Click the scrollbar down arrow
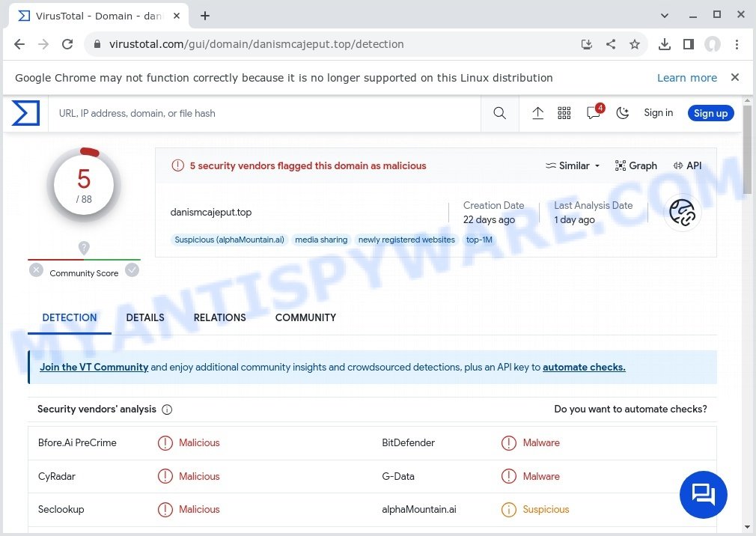This screenshot has width=756, height=536. tap(747, 527)
